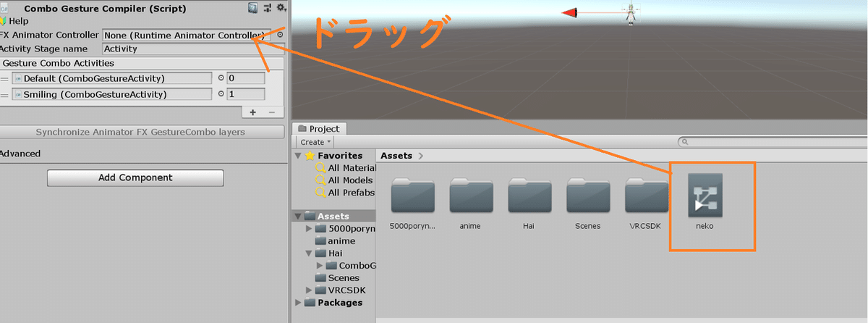This screenshot has height=323, width=868.
Task: Click the value field containing 1
Action: click(x=246, y=94)
